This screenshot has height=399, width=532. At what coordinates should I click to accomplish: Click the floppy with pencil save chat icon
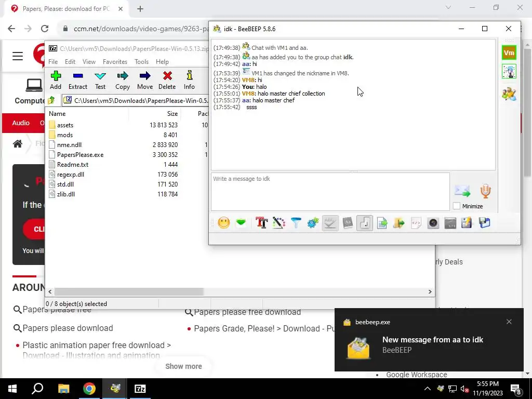click(467, 223)
